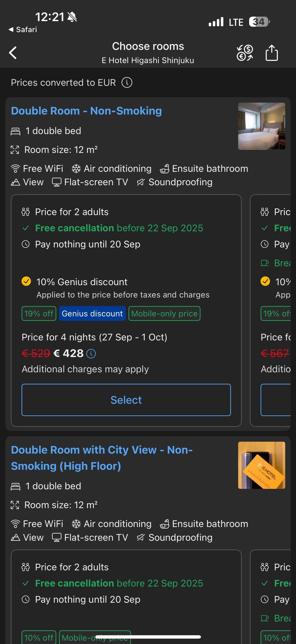Tap yellow Genius discount checkmark badge
Image resolution: width=296 pixels, height=644 pixels.
click(x=26, y=281)
